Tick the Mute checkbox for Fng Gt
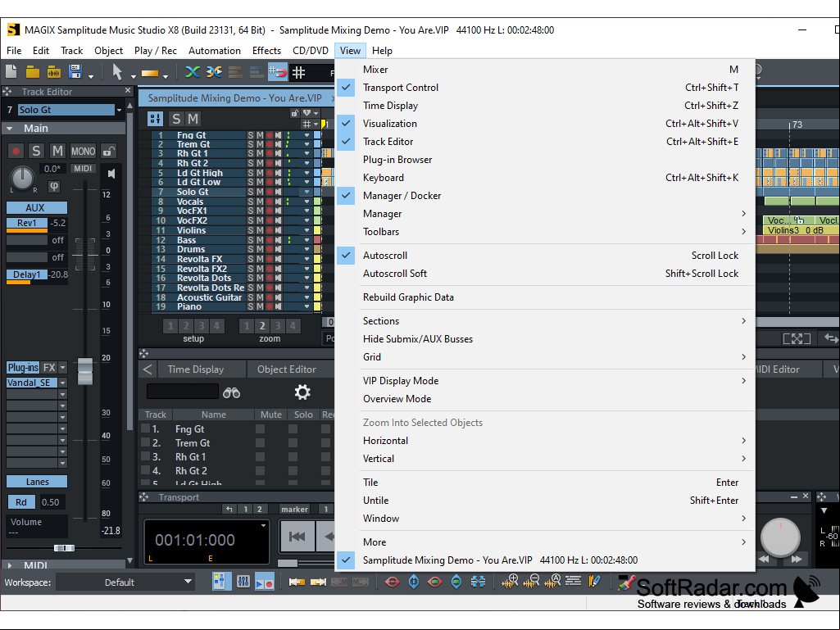Viewport: 840px width, 630px height. pos(260,429)
